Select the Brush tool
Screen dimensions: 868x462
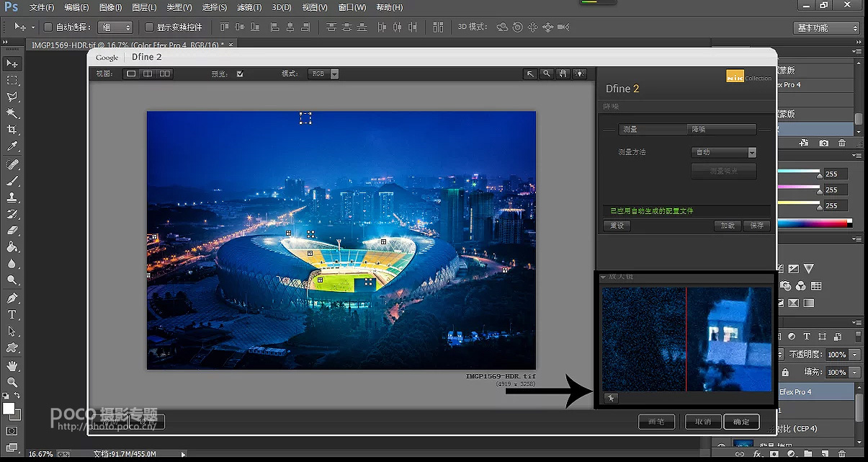point(12,181)
